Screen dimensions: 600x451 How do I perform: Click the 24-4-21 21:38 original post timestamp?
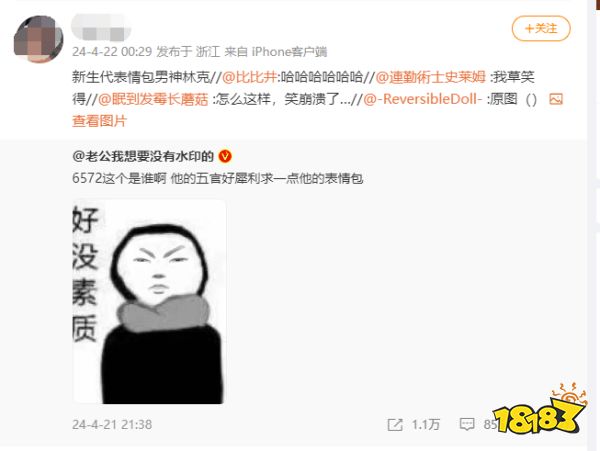pos(112,425)
